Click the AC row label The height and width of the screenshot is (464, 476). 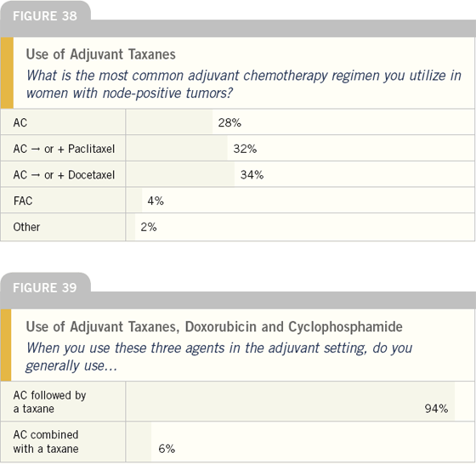tap(20, 123)
